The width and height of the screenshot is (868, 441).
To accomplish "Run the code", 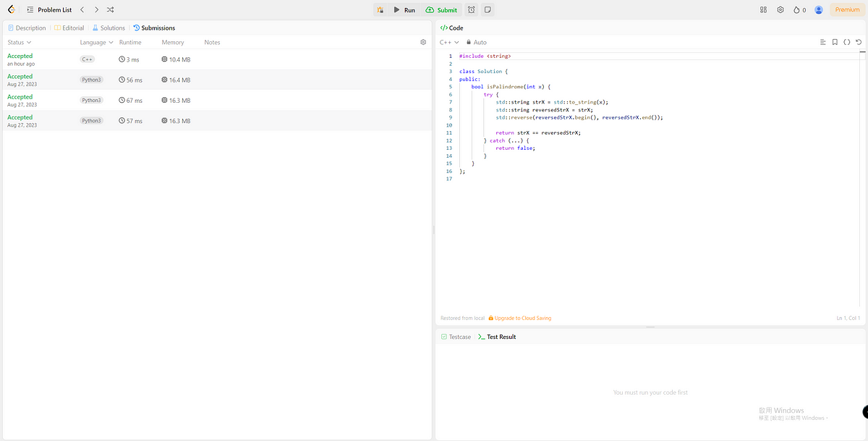I will (404, 10).
